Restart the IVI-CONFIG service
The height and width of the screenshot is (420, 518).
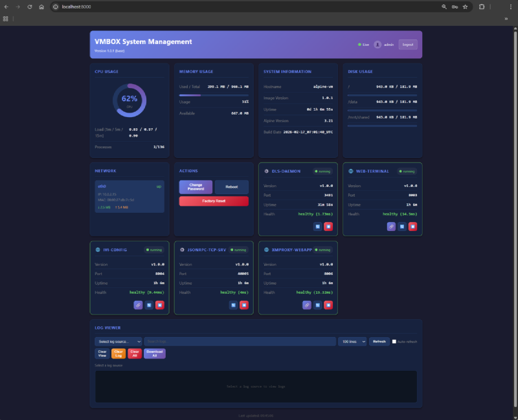[149, 305]
